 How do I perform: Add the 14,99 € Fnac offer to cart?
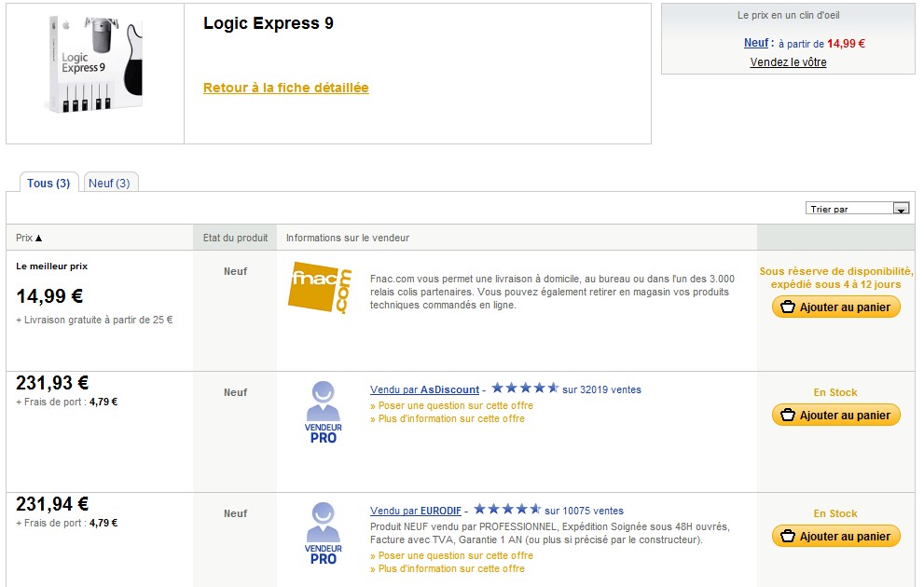tap(836, 307)
